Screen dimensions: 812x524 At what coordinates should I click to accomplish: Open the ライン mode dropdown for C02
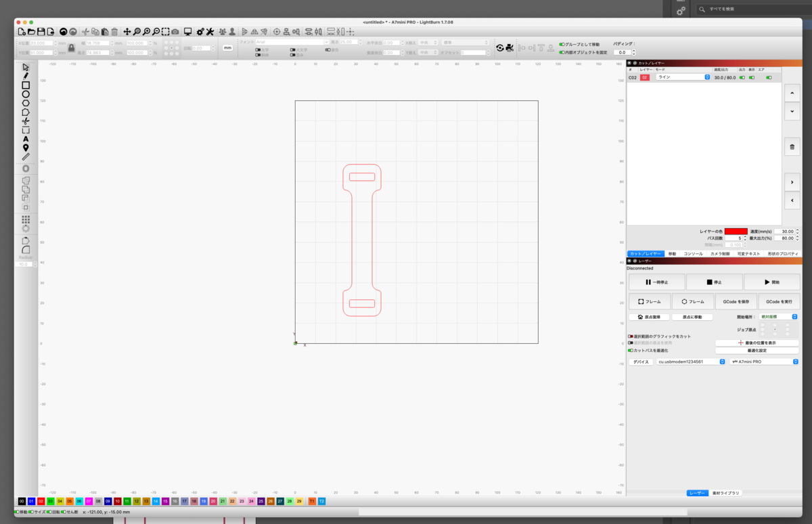pyautogui.click(x=682, y=77)
